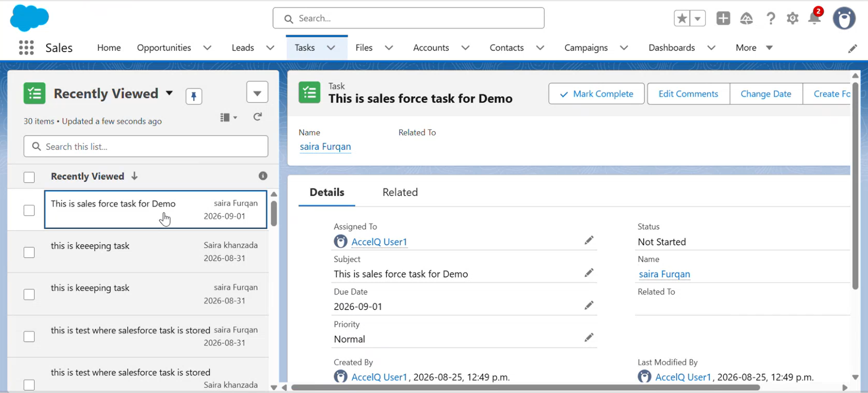Viewport: 868px width, 393px height.
Task: Open the list view controls dropdown button
Action: pyautogui.click(x=257, y=92)
